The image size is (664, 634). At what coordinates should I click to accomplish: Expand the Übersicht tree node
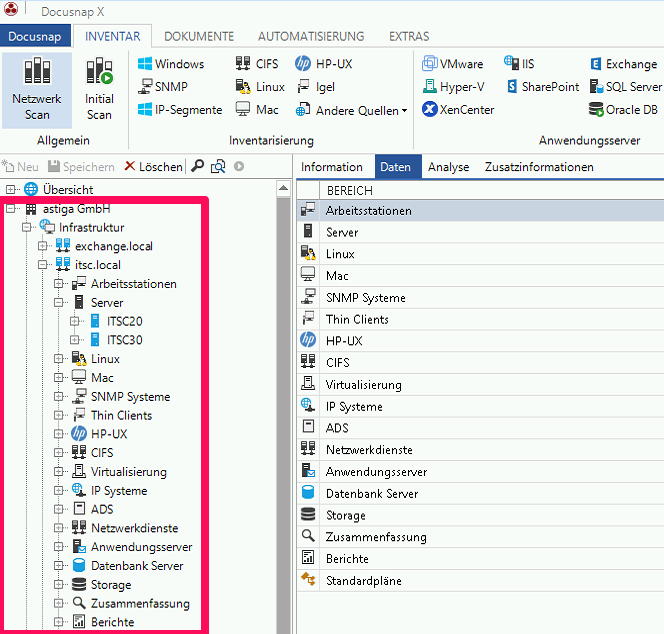pyautogui.click(x=11, y=190)
